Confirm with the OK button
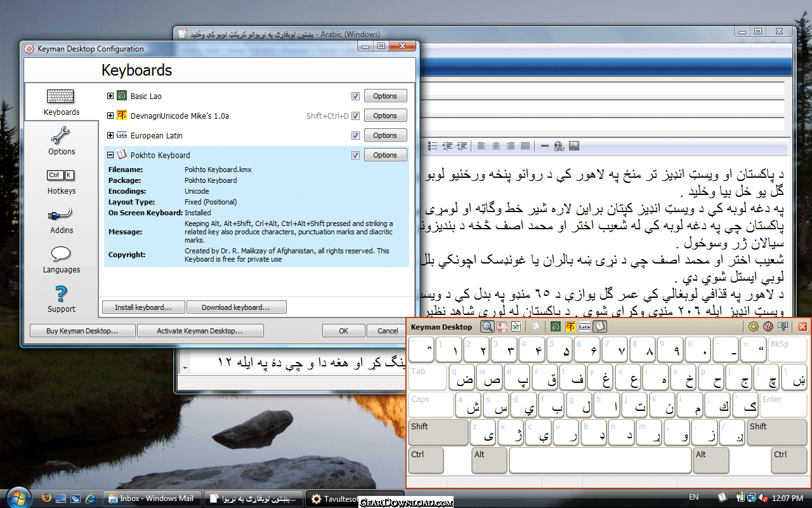Screen dimensions: 812x508 [343, 331]
